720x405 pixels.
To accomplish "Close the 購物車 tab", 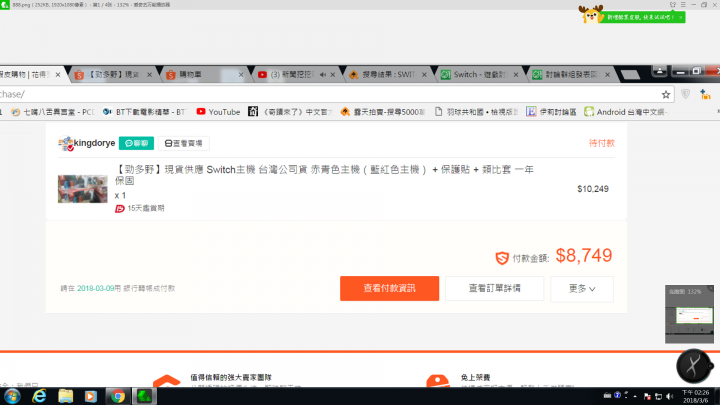I will click(x=241, y=74).
